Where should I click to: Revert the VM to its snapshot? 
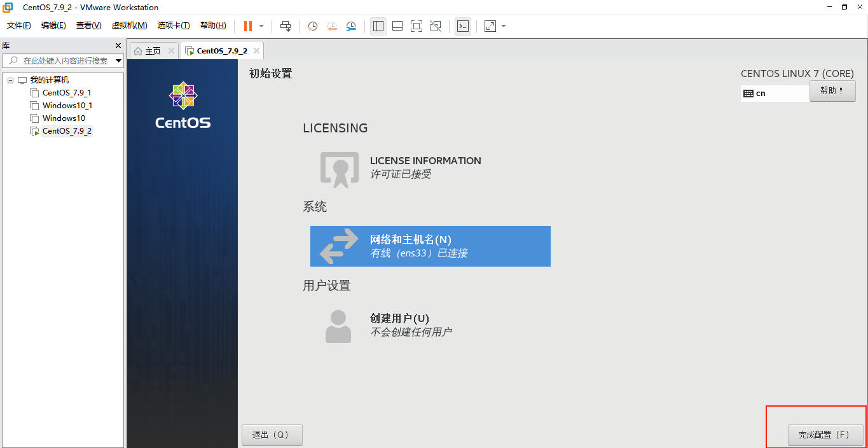[331, 26]
